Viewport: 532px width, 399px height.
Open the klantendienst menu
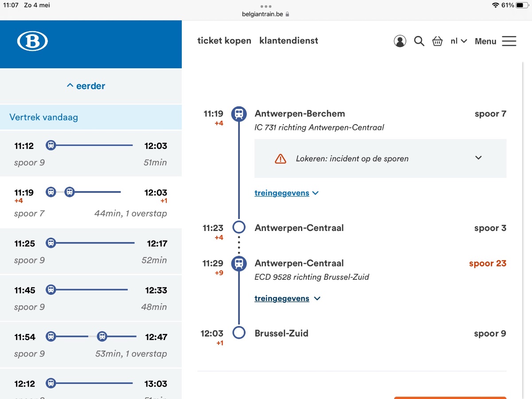point(289,41)
